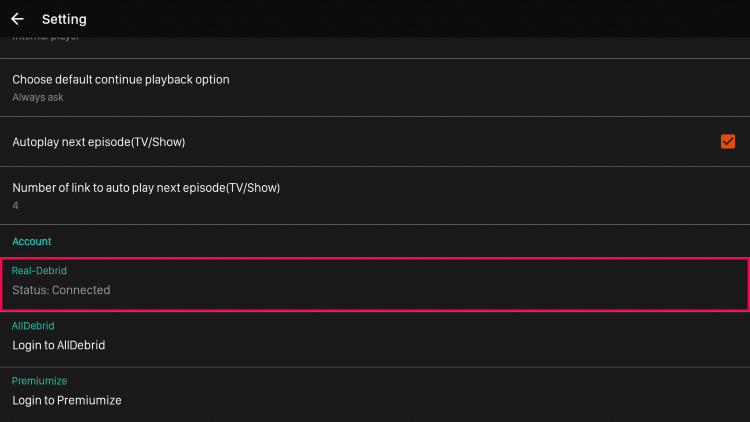Click the 'Setting' page title
This screenshot has width=750, height=422.
tap(64, 19)
